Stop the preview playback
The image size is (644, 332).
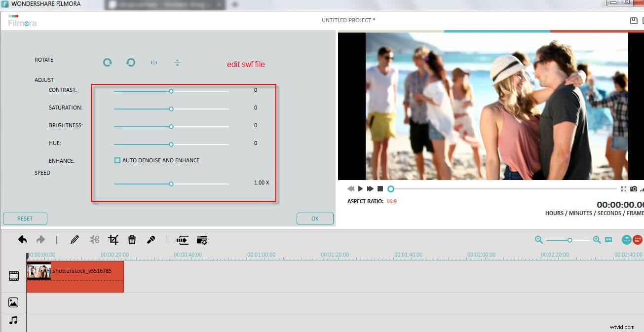[x=380, y=188]
